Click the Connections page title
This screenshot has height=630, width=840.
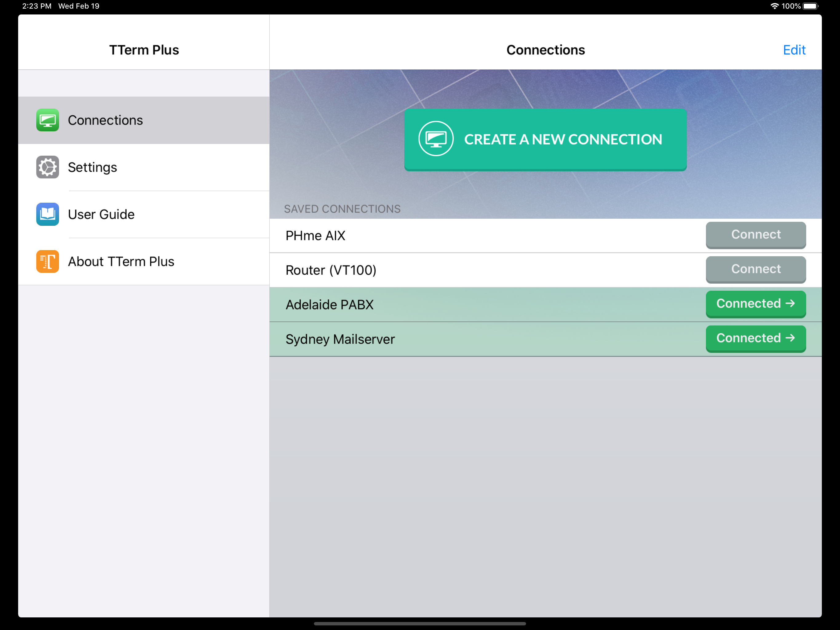[545, 50]
